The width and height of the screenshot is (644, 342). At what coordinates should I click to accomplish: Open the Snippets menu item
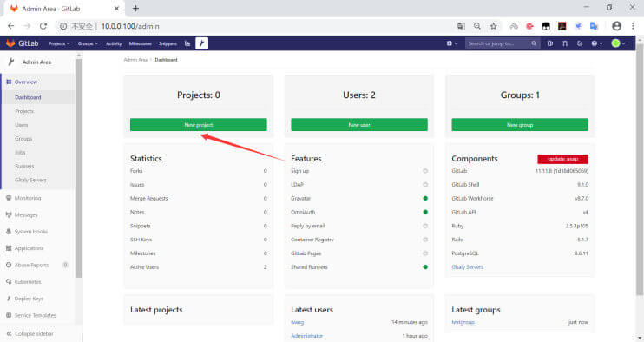(168, 43)
